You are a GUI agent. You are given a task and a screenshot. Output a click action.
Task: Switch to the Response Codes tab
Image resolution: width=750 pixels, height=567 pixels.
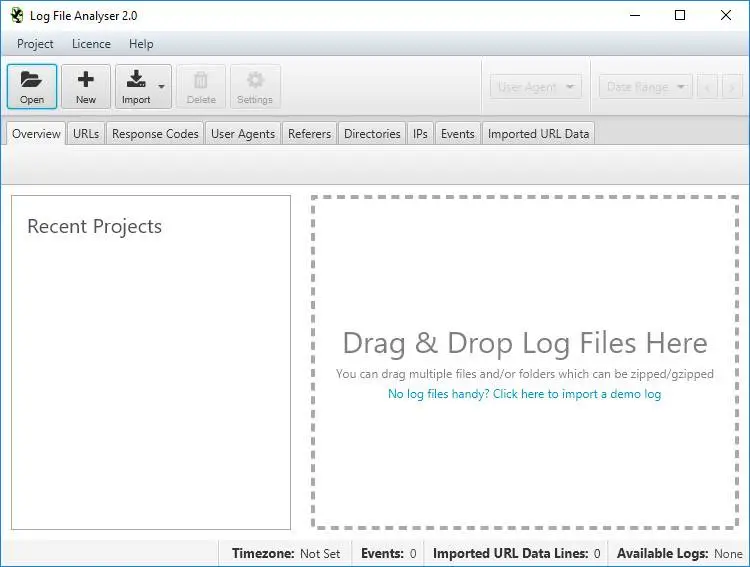point(155,133)
